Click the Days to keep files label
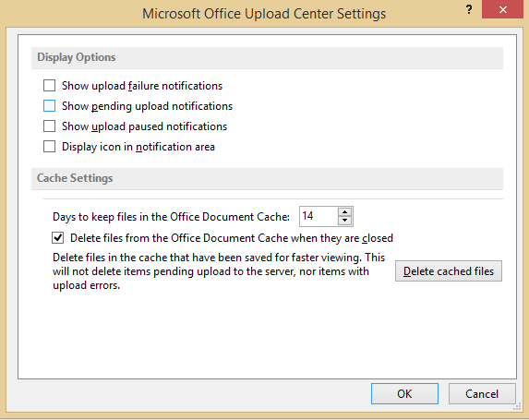 (x=171, y=217)
